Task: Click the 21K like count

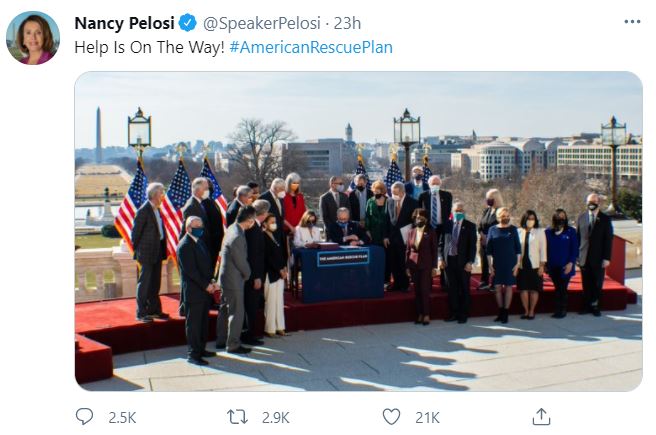Action: pos(428,417)
